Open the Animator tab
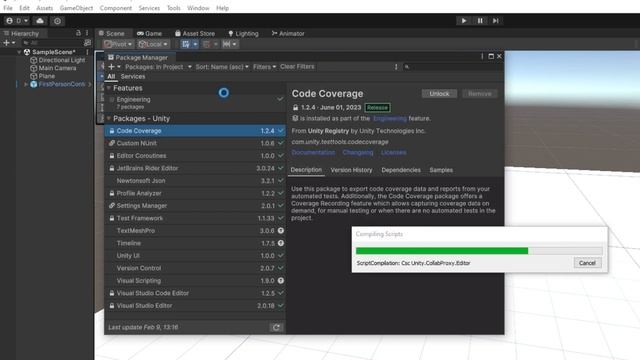This screenshot has height=360, width=640. [x=288, y=33]
